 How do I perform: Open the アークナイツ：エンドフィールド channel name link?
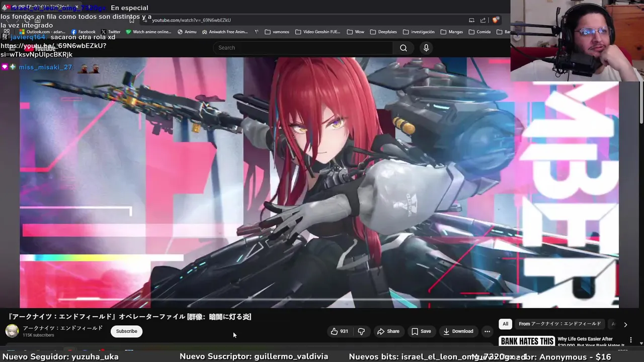63,328
